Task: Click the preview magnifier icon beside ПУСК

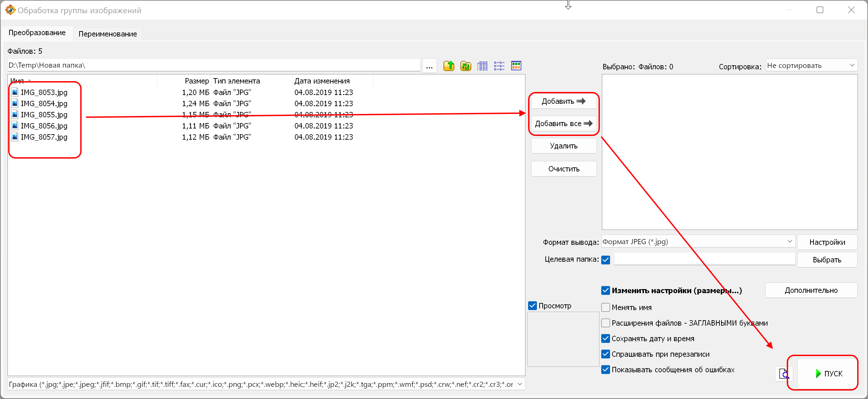Action: [x=783, y=374]
